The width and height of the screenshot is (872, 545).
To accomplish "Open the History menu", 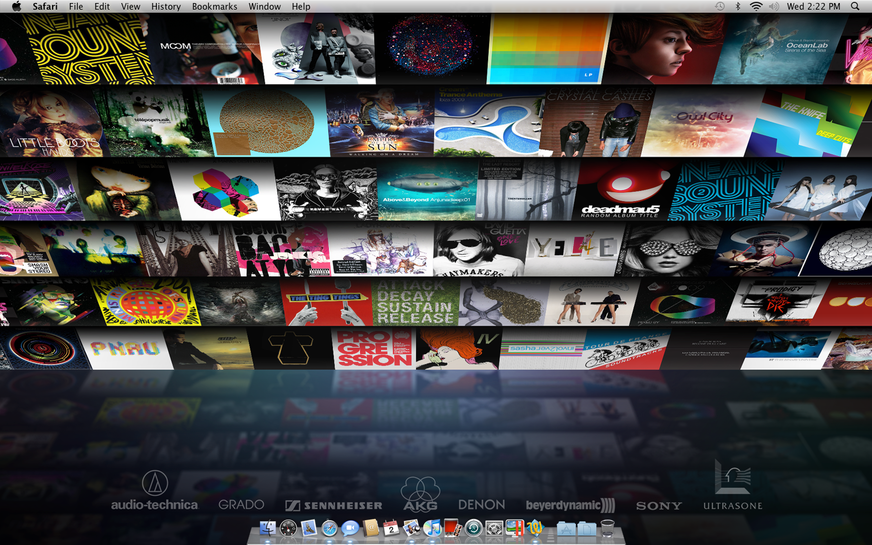I will tap(166, 6).
